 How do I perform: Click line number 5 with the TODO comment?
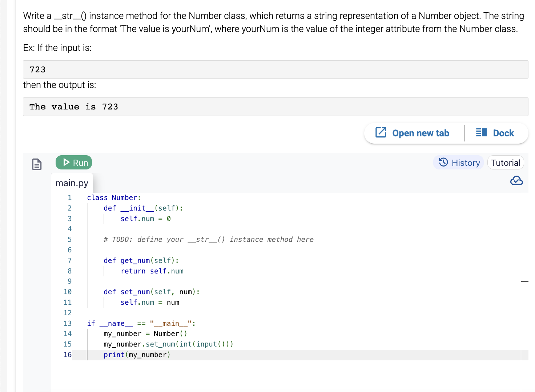tap(69, 239)
